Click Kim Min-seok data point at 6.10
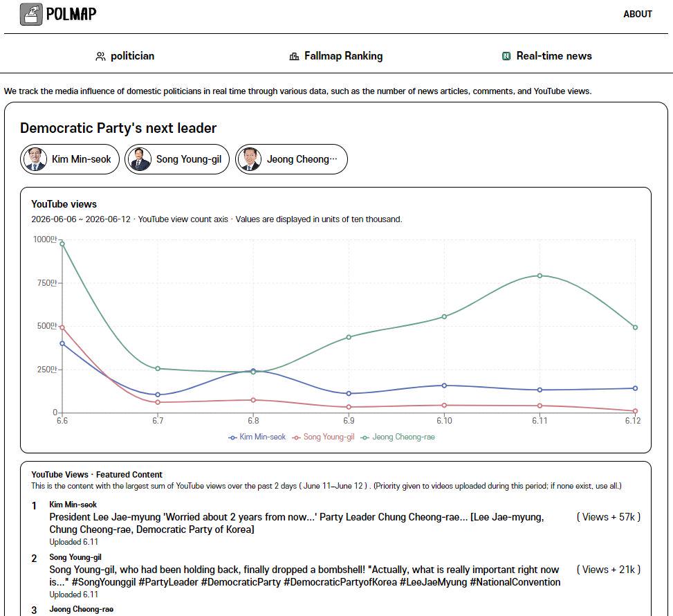The width and height of the screenshot is (673, 616). (444, 386)
